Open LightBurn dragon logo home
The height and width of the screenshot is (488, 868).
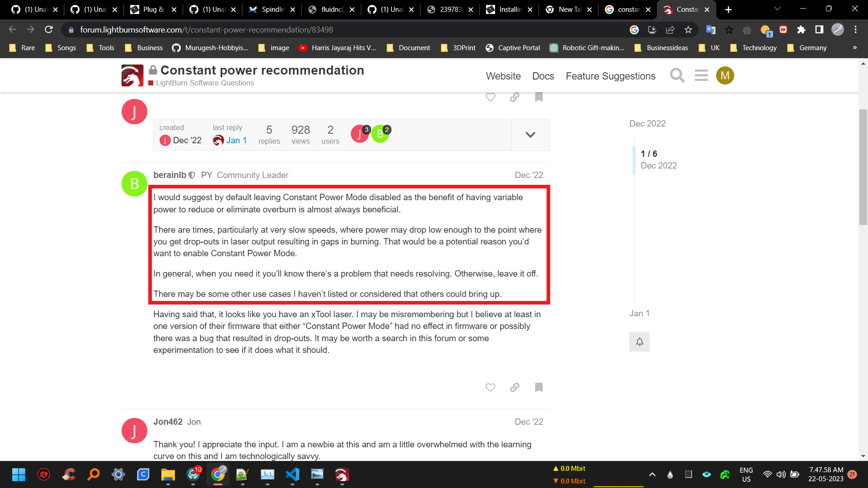[x=132, y=75]
